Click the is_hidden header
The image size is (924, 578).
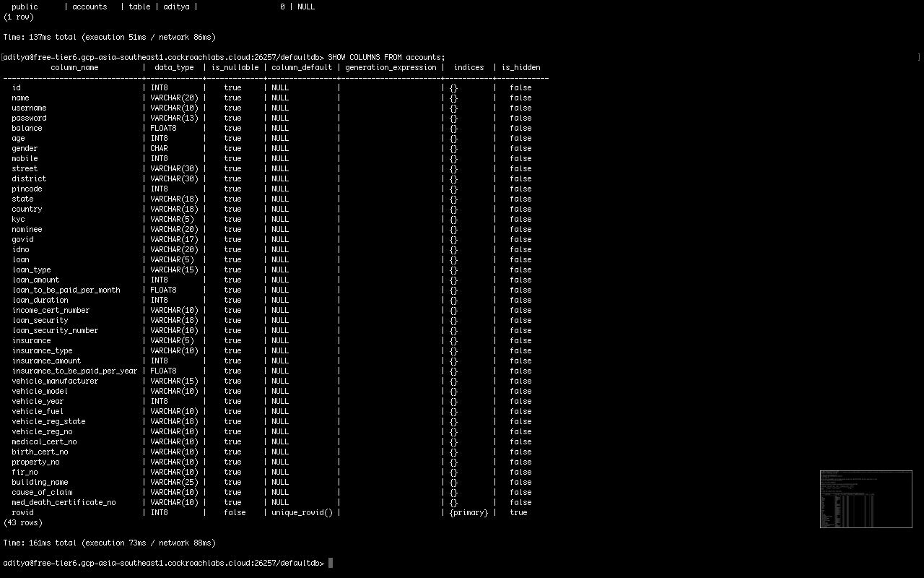(x=520, y=67)
